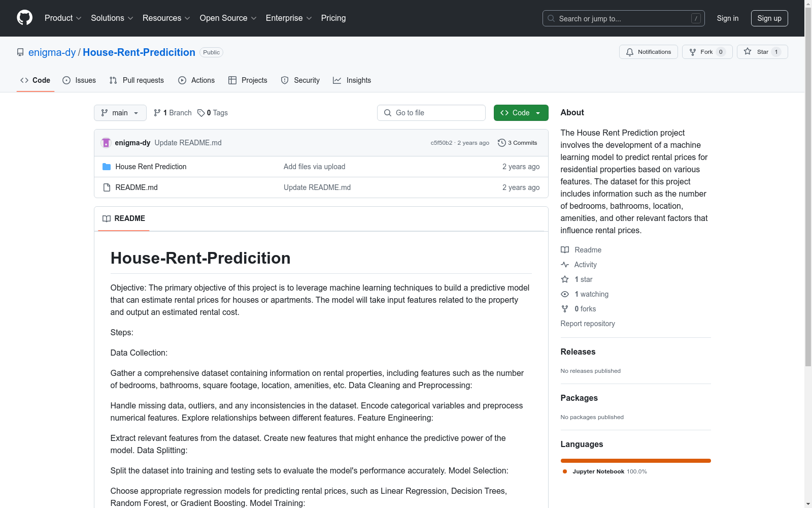
Task: Click the book icon in README header
Action: pos(107,218)
